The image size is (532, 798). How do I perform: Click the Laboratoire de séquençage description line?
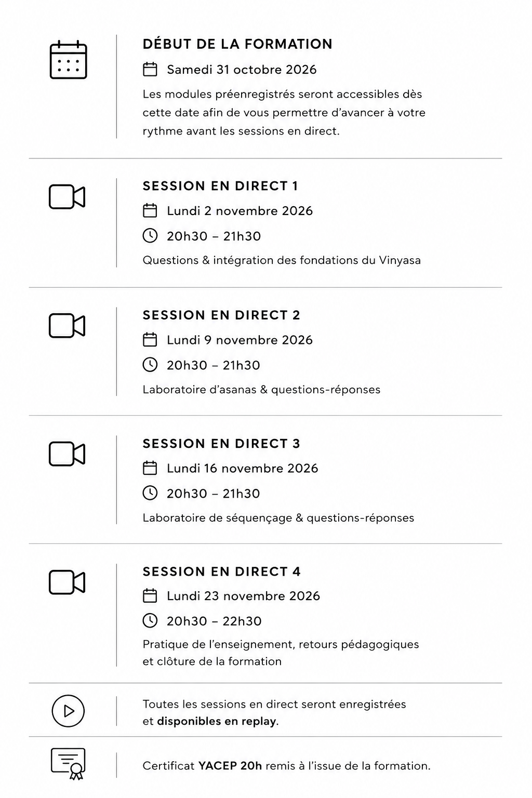(278, 518)
